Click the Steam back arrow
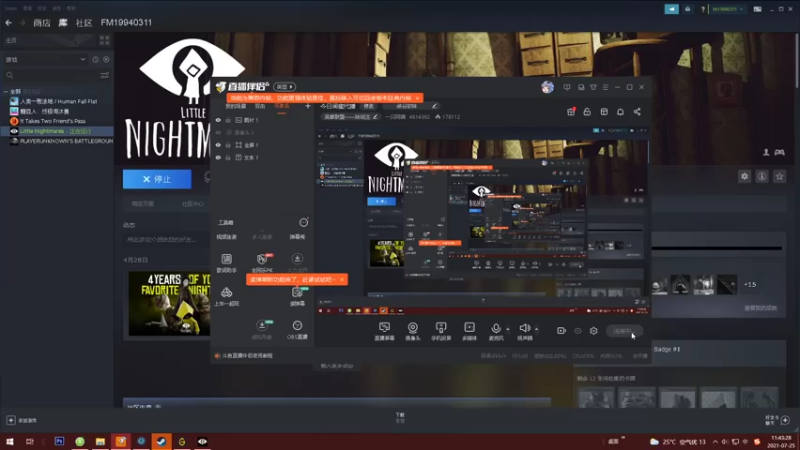The image size is (800, 450). coord(8,23)
